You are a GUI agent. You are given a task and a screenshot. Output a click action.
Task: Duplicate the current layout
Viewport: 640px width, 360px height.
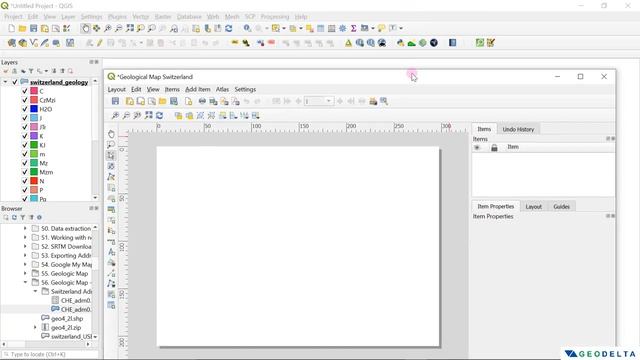click(x=141, y=101)
